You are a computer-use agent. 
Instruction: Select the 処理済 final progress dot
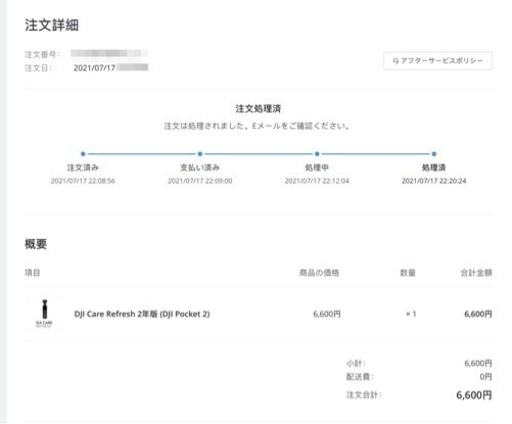434,154
